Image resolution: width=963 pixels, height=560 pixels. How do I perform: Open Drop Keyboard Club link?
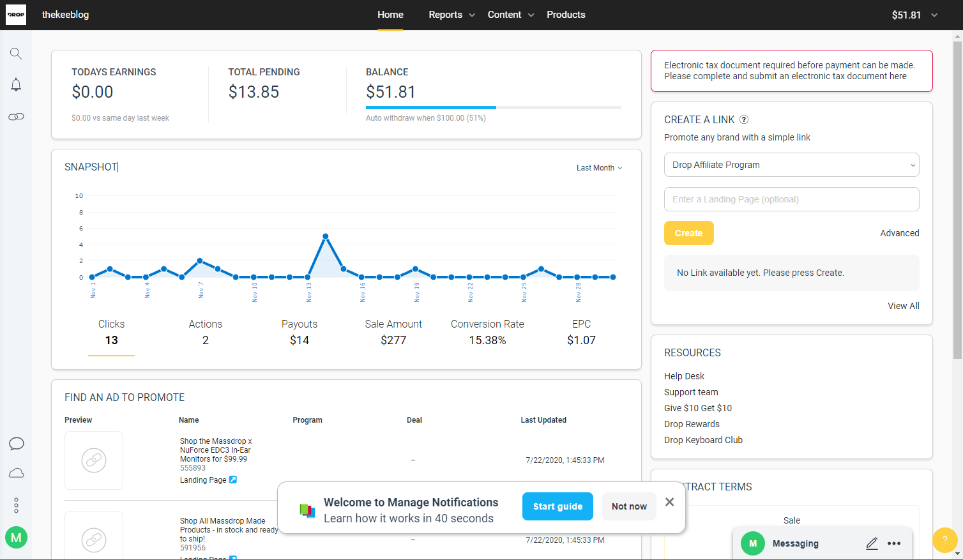703,440
